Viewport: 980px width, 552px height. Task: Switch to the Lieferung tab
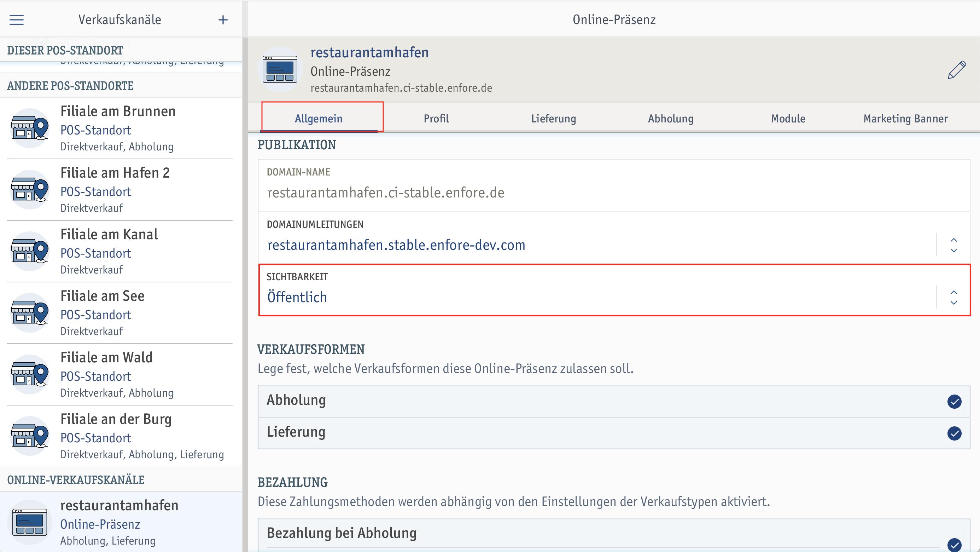point(554,119)
